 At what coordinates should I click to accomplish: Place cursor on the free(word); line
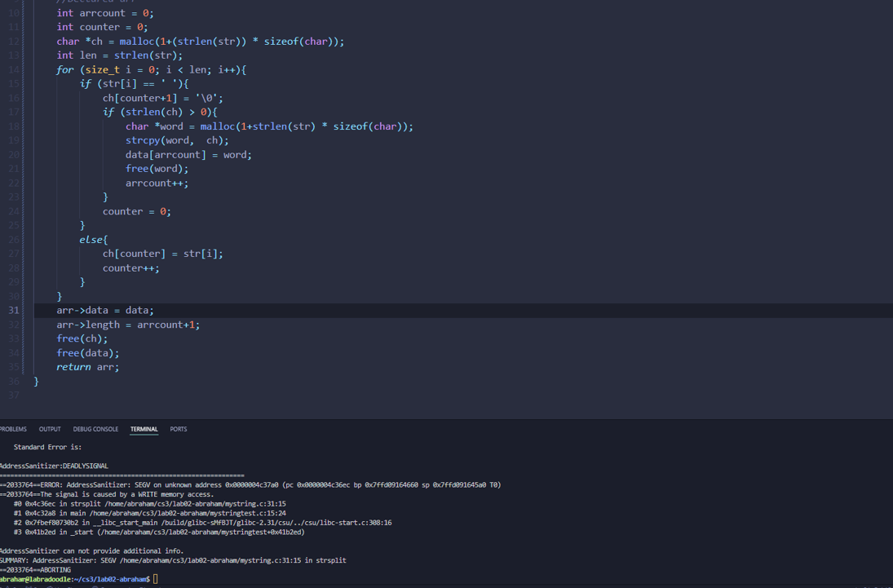147,169
